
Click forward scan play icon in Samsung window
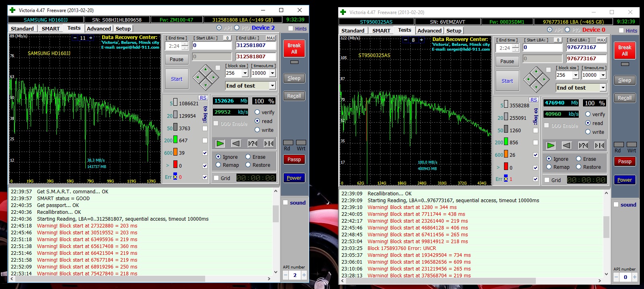tap(220, 143)
